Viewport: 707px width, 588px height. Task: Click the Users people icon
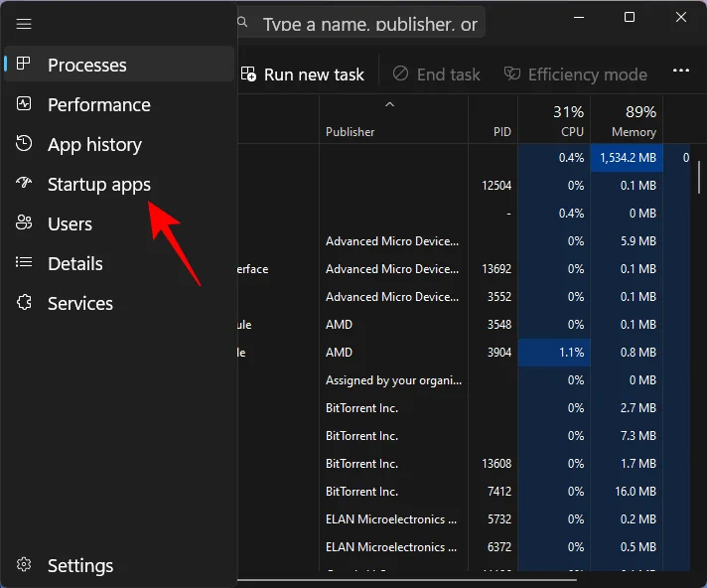pos(24,222)
